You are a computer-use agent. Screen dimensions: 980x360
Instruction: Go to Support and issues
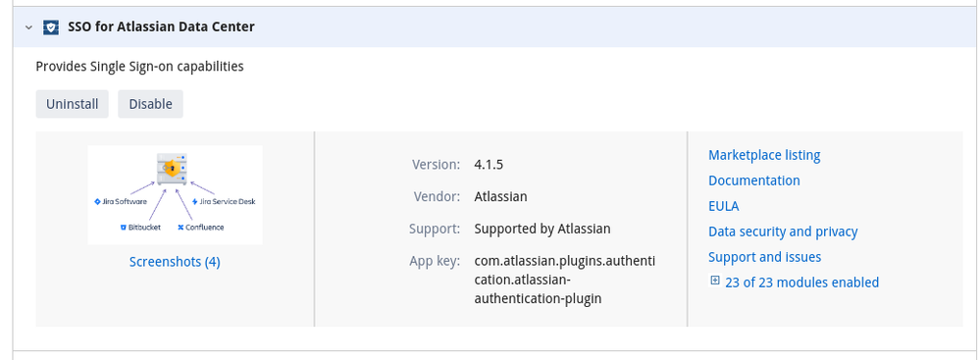(x=764, y=257)
